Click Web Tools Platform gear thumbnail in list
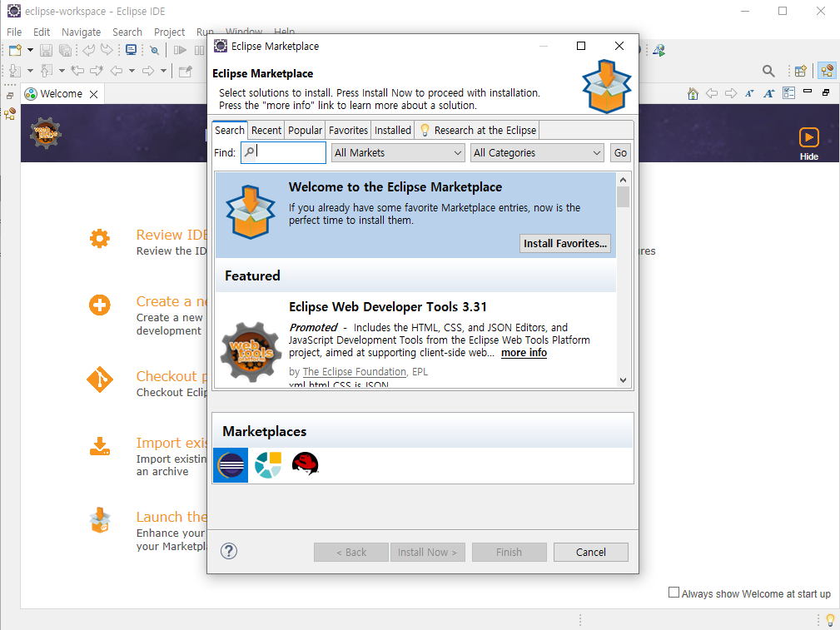 point(251,352)
